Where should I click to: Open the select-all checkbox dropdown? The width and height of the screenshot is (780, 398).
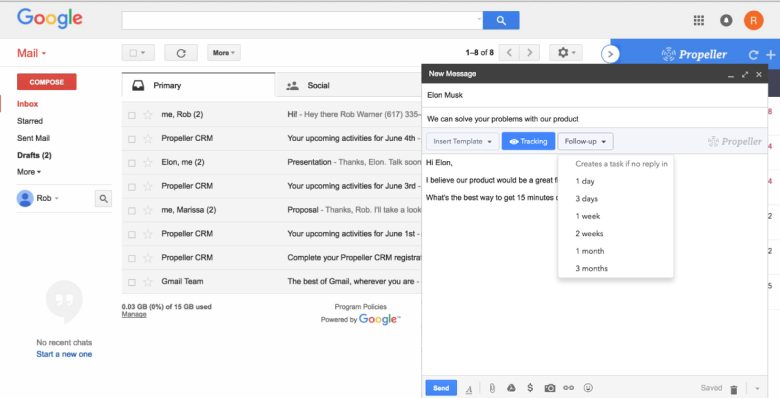pos(138,53)
